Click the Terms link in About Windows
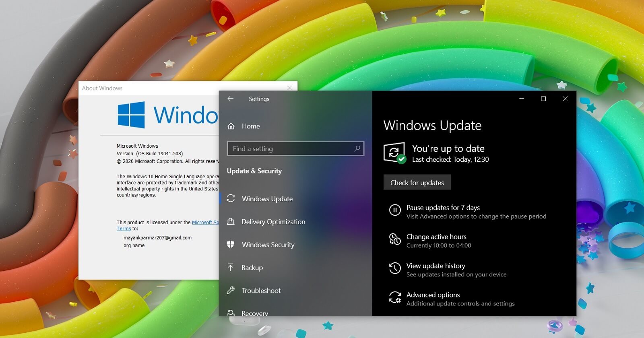 [x=124, y=229]
